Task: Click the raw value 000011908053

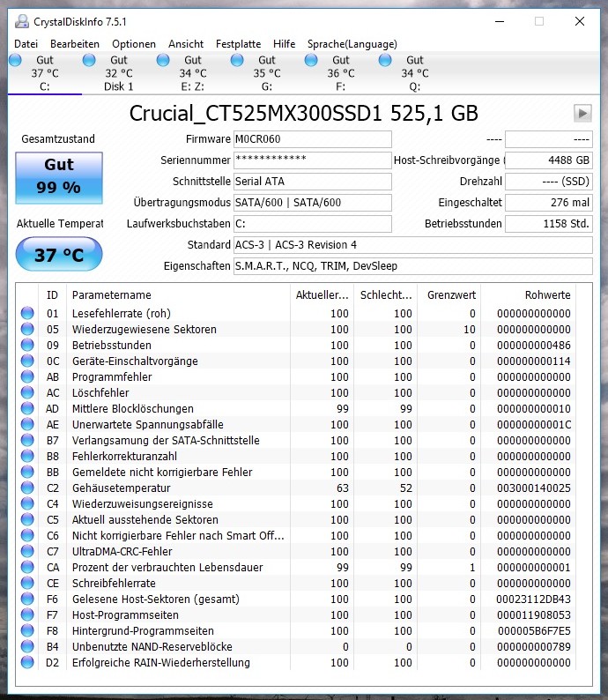Action: click(x=533, y=614)
